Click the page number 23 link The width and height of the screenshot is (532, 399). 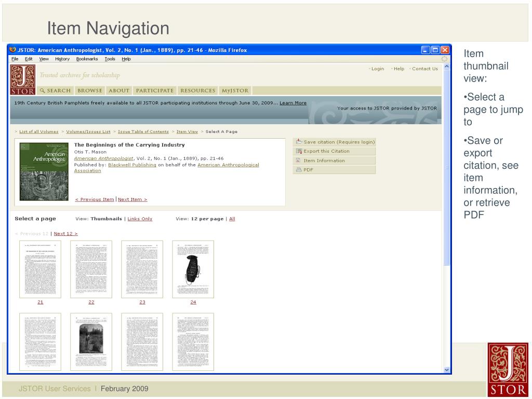142,302
